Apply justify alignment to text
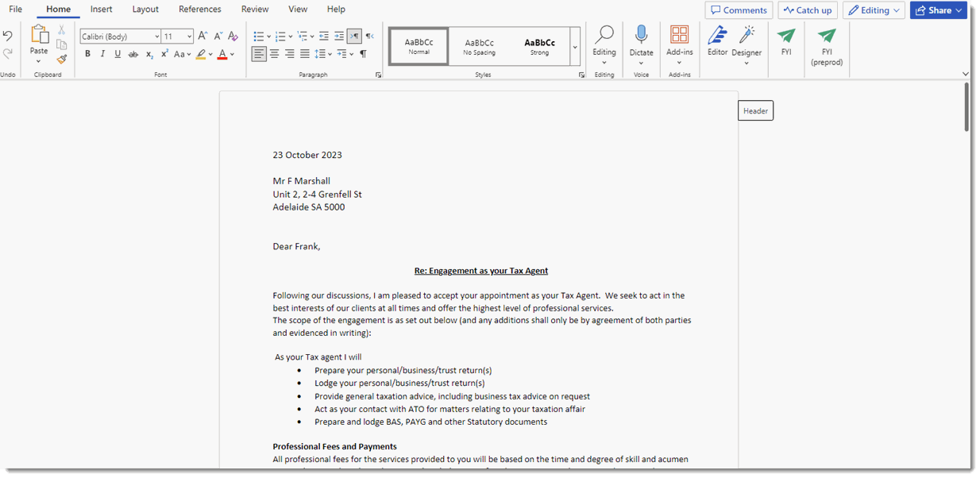Image resolution: width=980 pixels, height=478 pixels. [304, 54]
